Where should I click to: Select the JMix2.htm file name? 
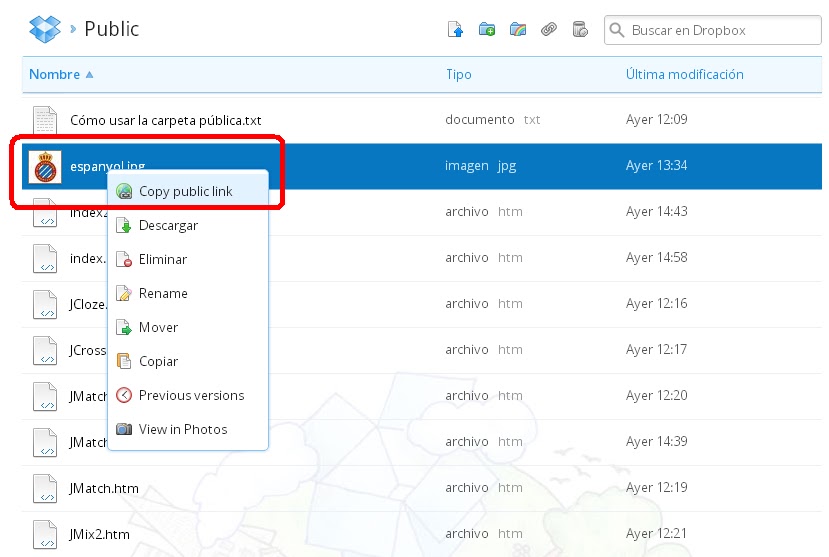click(99, 534)
